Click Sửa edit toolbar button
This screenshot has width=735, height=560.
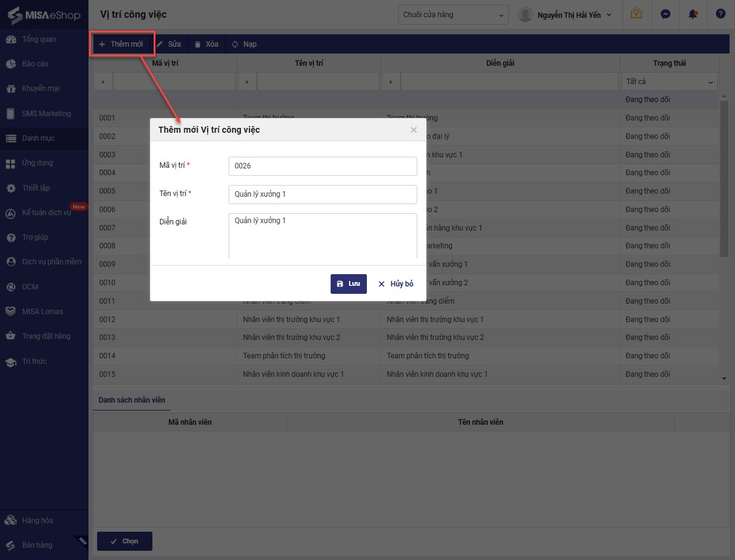pos(169,44)
